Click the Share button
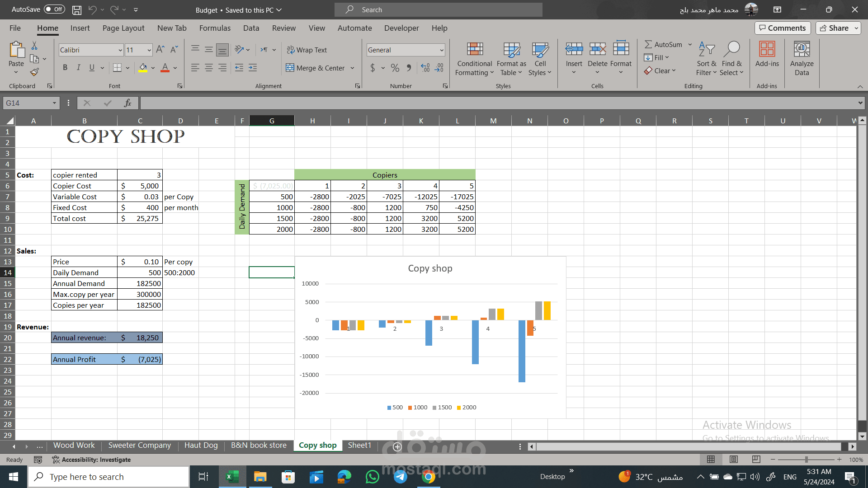 pos(834,28)
